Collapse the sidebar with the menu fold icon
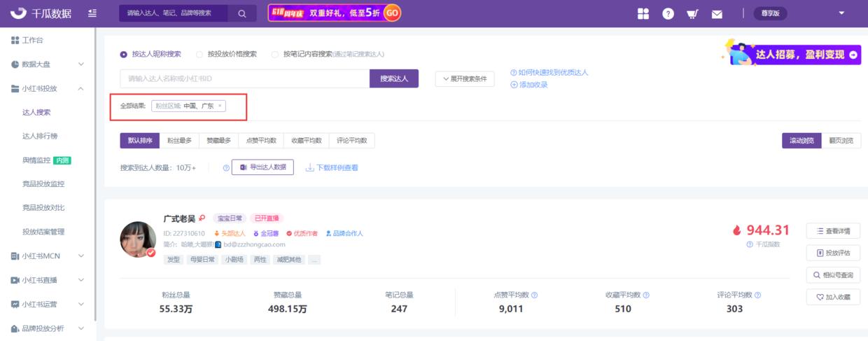This screenshot has height=341, width=868. click(x=92, y=13)
